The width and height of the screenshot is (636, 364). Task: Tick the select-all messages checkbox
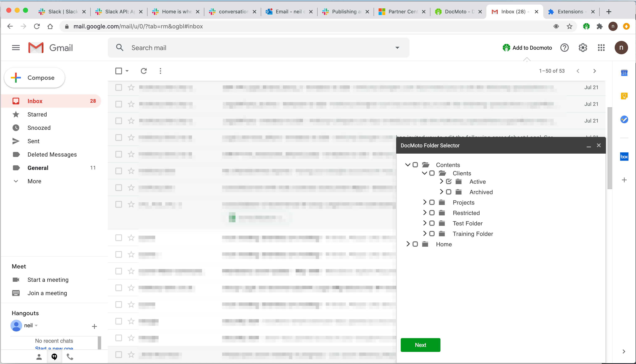119,71
